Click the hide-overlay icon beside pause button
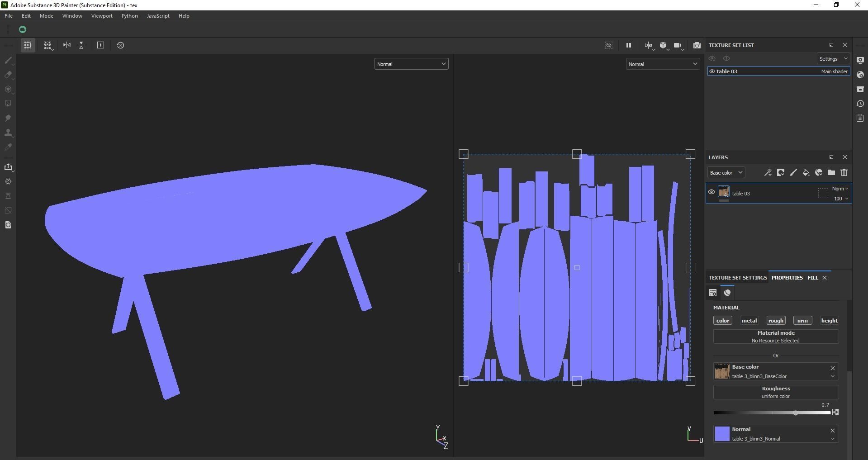This screenshot has height=460, width=868. pos(609,45)
